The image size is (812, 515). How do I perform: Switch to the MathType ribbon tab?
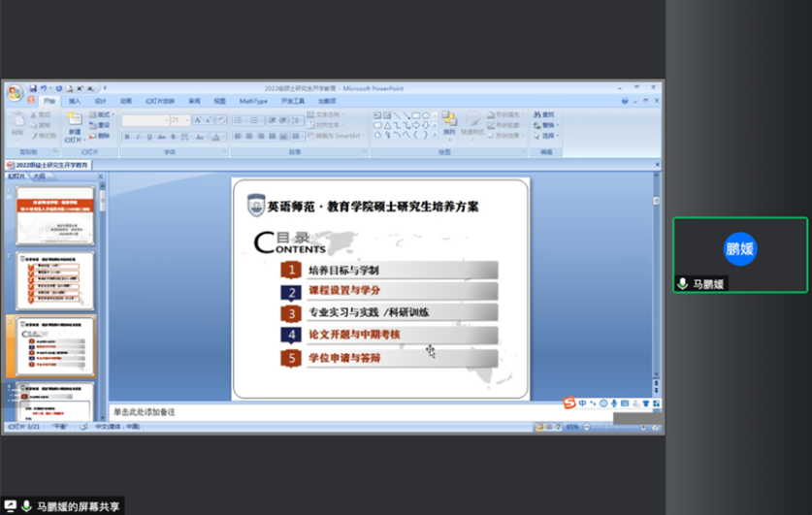pos(253,101)
